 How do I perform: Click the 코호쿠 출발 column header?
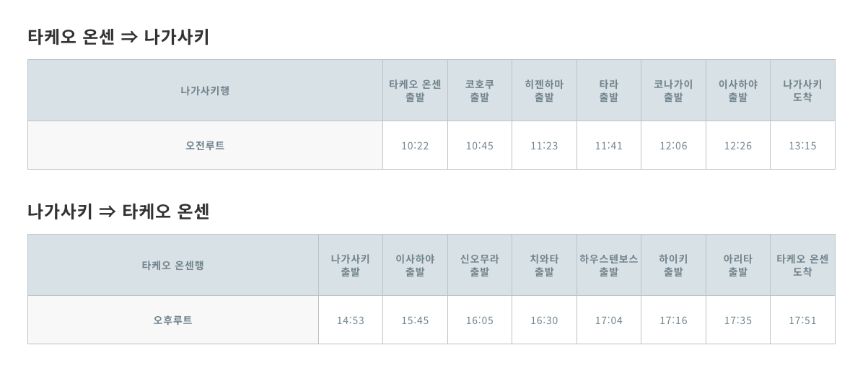click(480, 90)
